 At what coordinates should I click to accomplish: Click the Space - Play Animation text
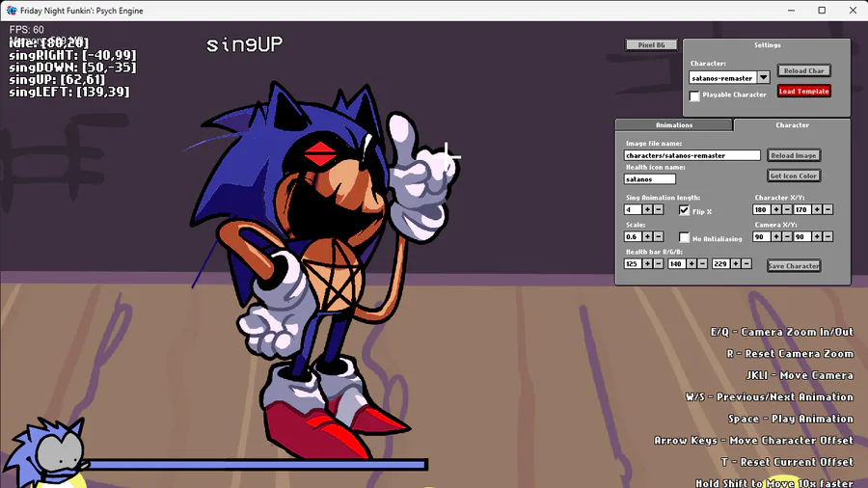[x=791, y=419]
